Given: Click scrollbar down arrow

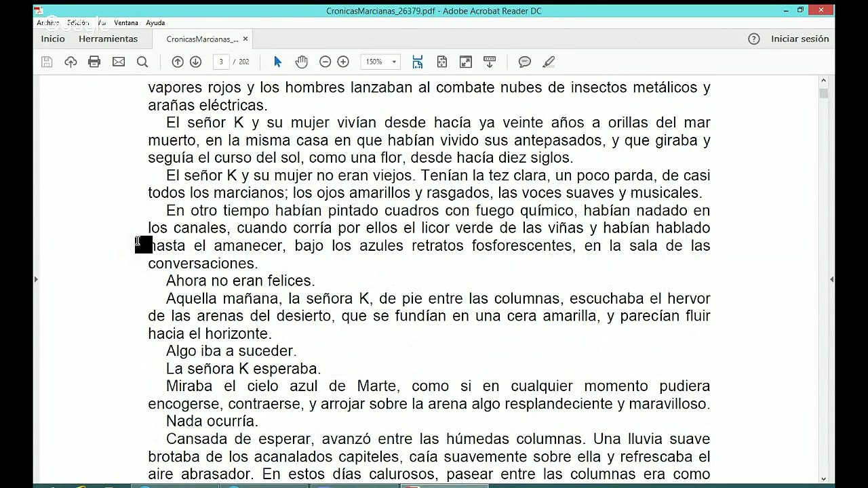Looking at the screenshot, I should point(824,479).
